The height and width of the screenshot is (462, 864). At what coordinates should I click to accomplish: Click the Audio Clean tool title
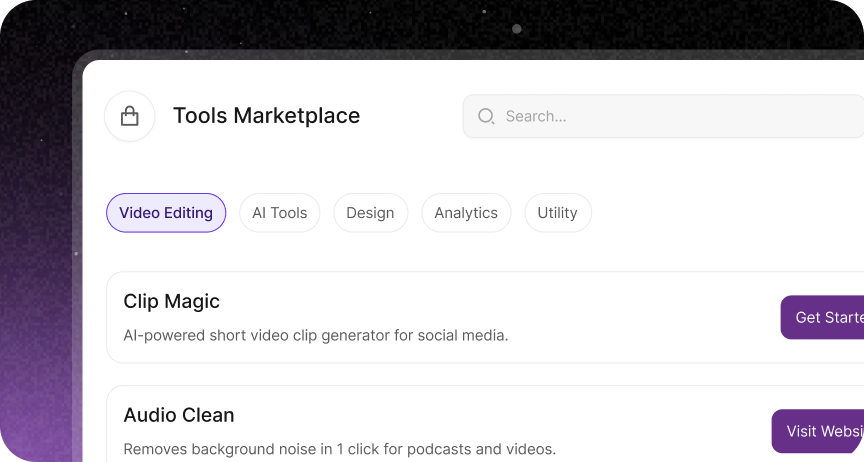179,415
